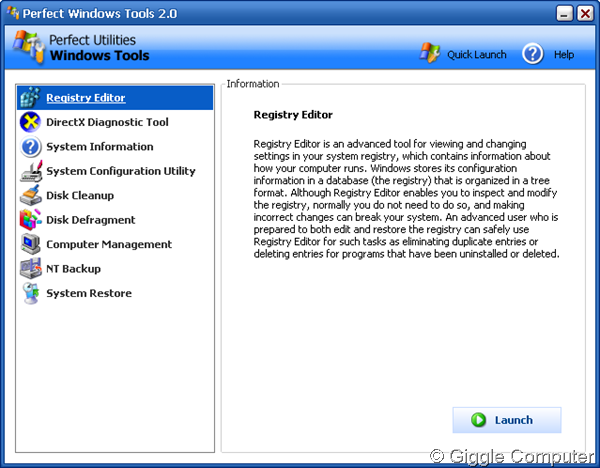Click the Perfect Utilities logo in header

click(29, 47)
